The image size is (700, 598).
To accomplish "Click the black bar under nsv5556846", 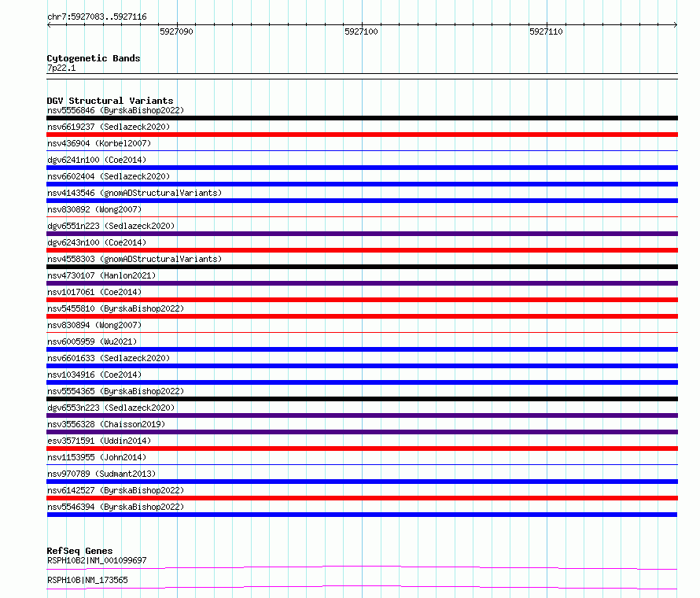I will [362, 118].
